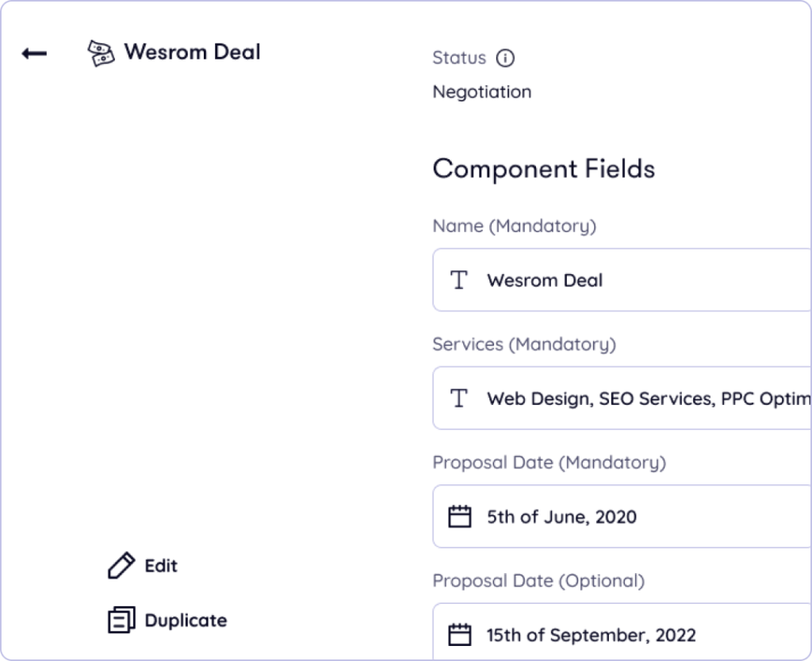Click the Wesrom Deal page title
This screenshot has width=812, height=661.
(192, 53)
